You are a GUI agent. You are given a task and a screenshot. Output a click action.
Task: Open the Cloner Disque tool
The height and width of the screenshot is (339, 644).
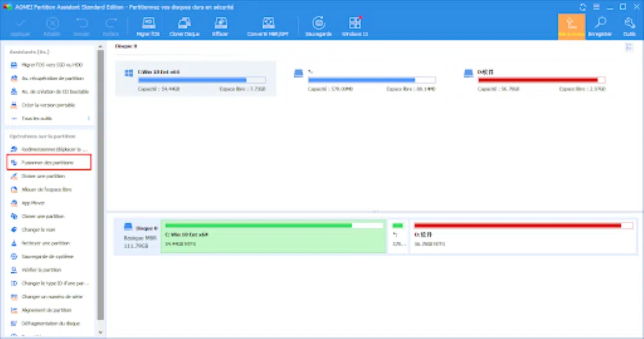click(x=184, y=26)
